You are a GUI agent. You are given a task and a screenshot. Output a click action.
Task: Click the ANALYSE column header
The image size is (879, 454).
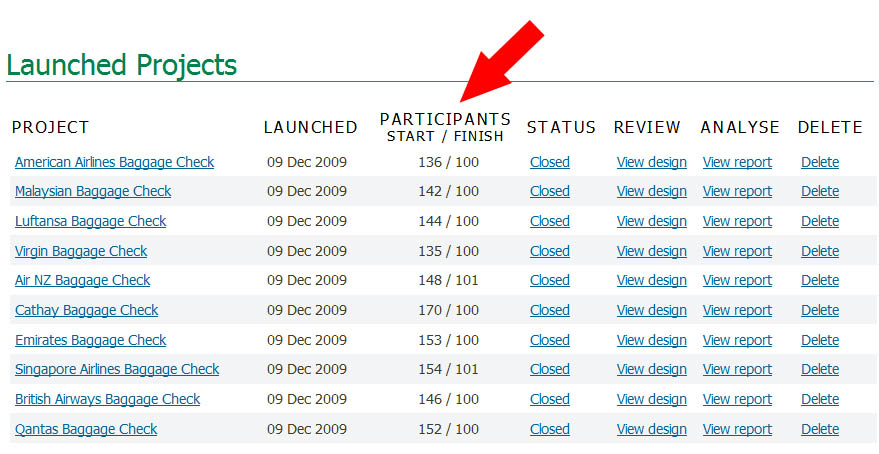point(740,128)
